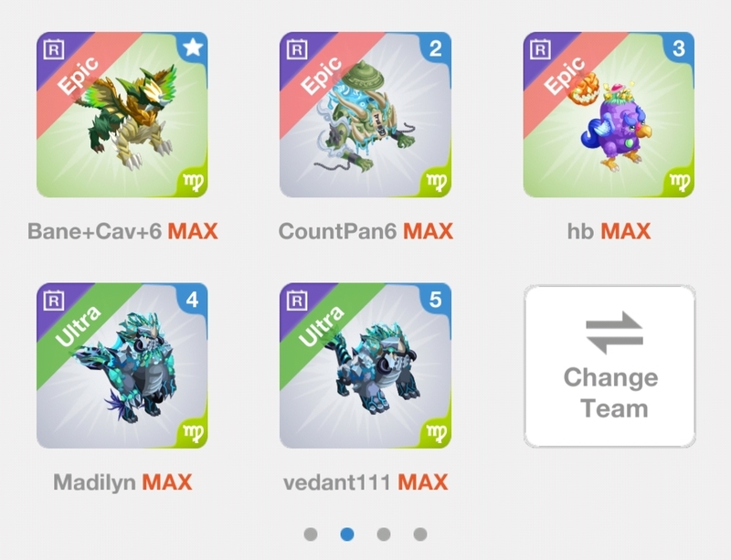This screenshot has height=560, width=731.
Task: Tap the star badge on Bane+Cav+6 card
Action: (x=193, y=48)
